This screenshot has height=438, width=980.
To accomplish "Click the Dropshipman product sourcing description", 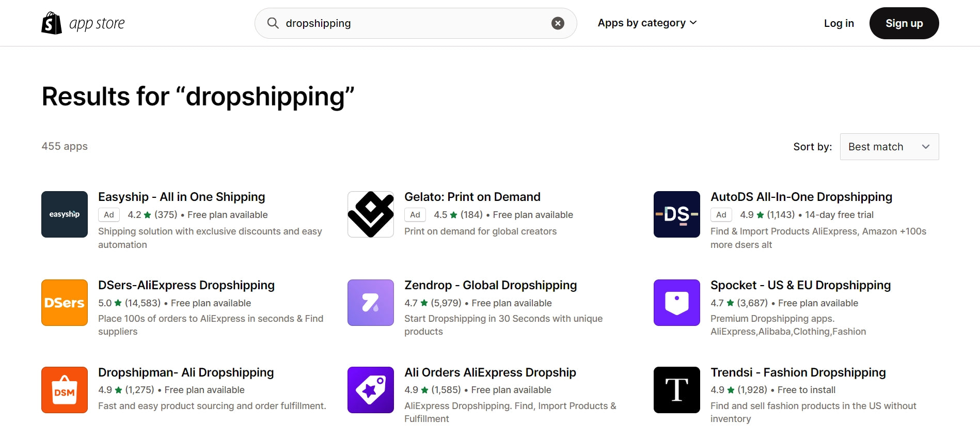I will pos(212,406).
